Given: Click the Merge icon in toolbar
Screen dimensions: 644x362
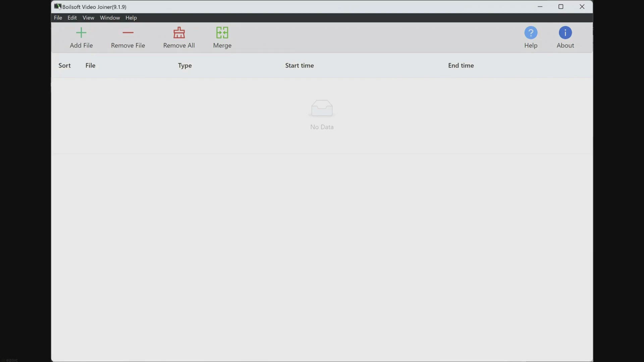Looking at the screenshot, I should tap(222, 33).
